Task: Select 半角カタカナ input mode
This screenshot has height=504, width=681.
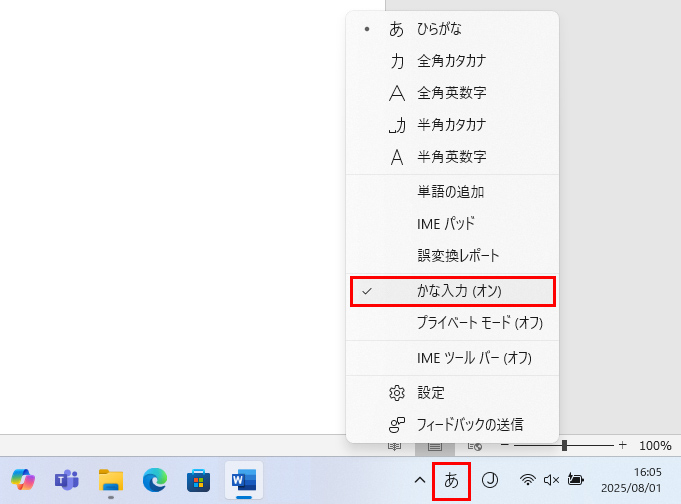Action: pos(452,125)
